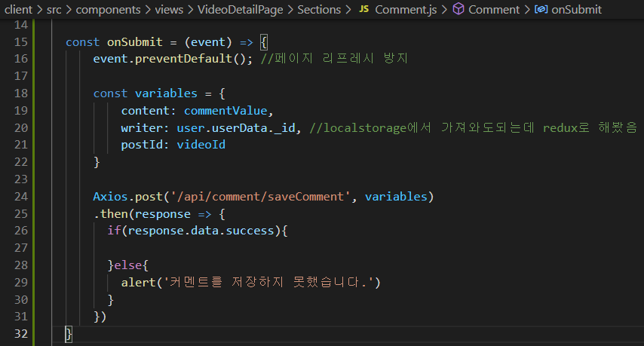Select 'Sections' in the breadcrumb
This screenshot has width=644, height=346.
(x=319, y=10)
